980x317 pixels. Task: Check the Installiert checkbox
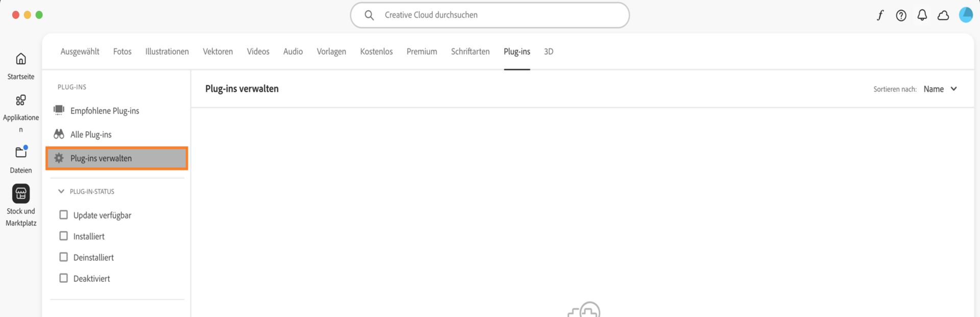pos(63,236)
